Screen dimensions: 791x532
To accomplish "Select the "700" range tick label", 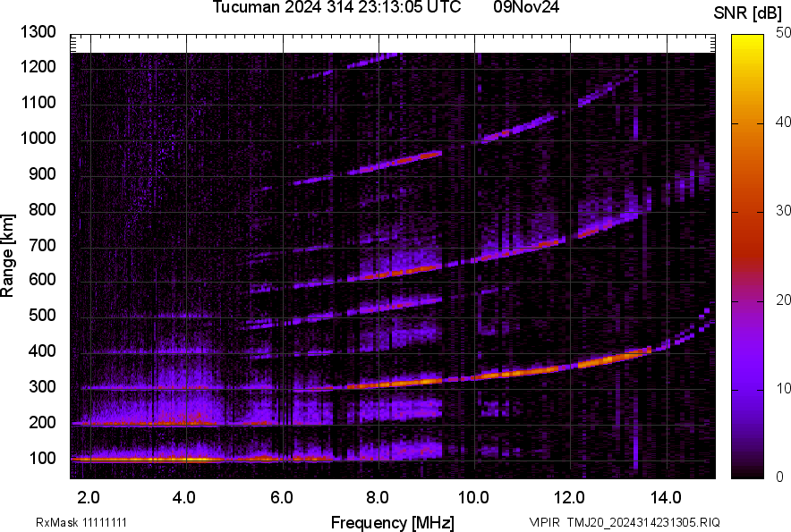I will [42, 245].
